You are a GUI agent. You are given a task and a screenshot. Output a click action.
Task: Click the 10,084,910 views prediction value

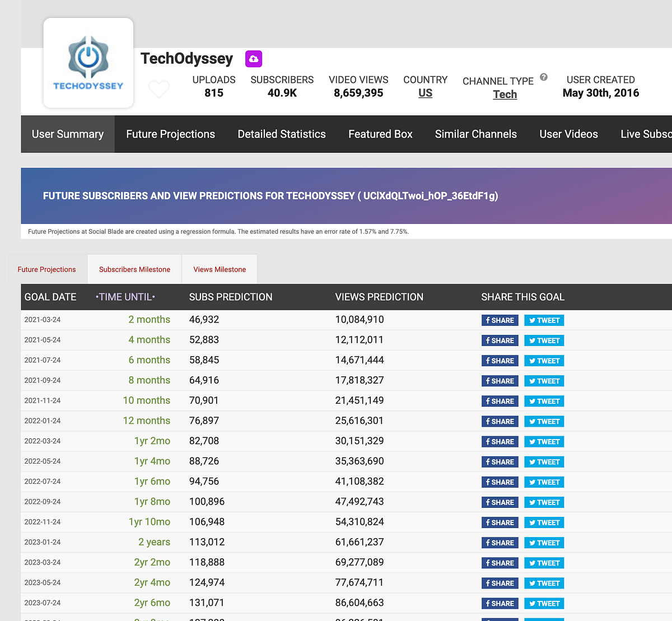click(360, 320)
